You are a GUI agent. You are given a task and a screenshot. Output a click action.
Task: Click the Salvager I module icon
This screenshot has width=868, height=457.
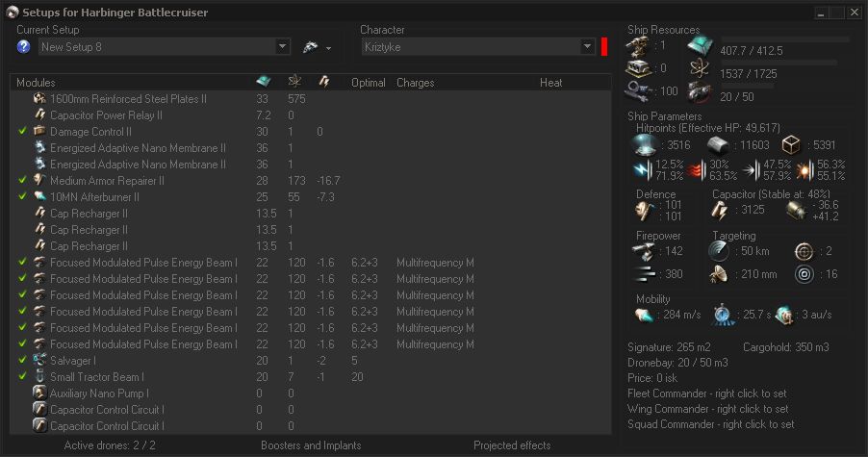[x=39, y=360]
